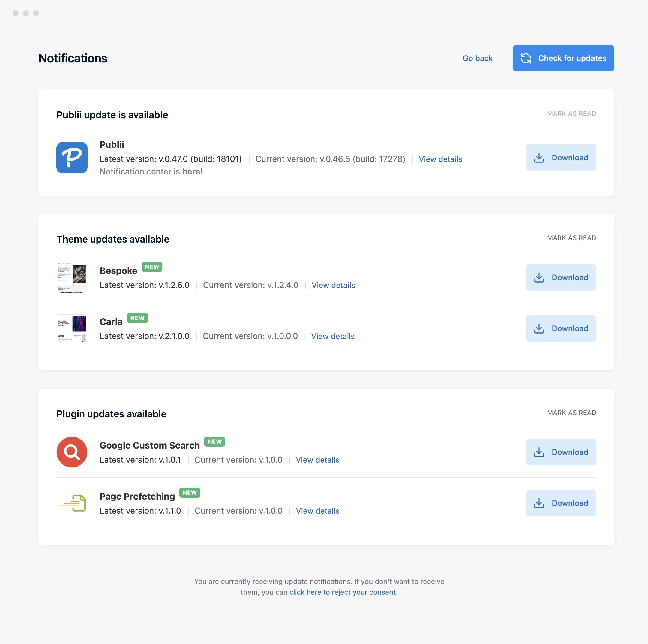Screen dimensions: 648x644
Task: Mark Theme updates as read
Action: click(x=571, y=238)
